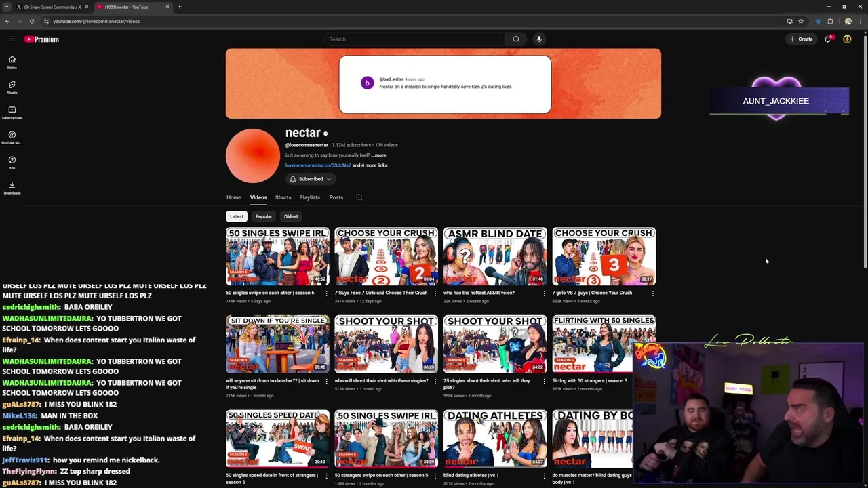Image resolution: width=868 pixels, height=488 pixels.
Task: Open the Chrome tab search chevron
Action: (x=6, y=7)
